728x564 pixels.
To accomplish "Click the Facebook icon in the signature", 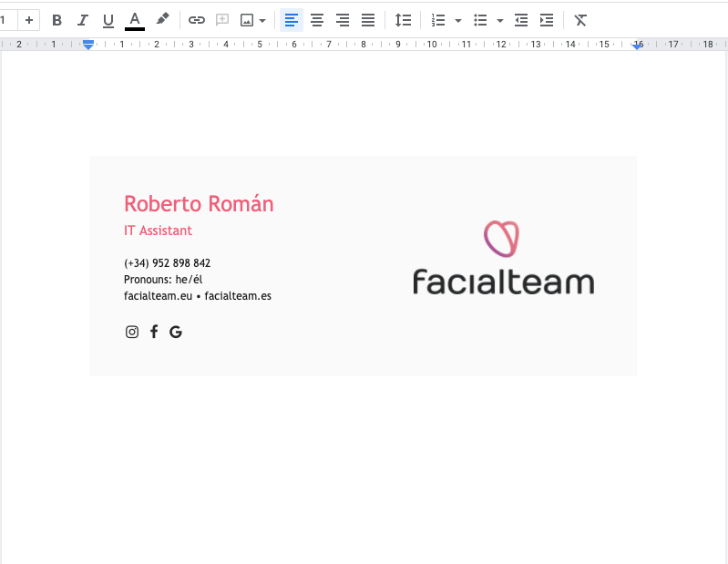I will pyautogui.click(x=154, y=332).
